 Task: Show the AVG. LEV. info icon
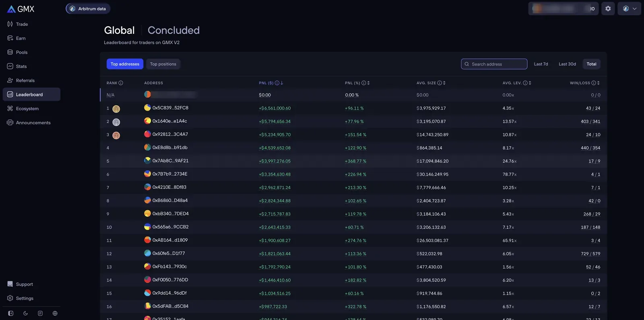click(525, 83)
